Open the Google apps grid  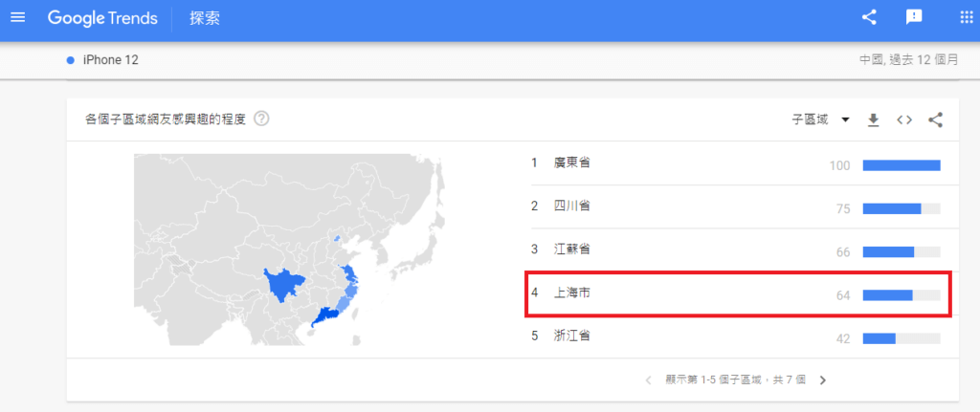click(966, 17)
